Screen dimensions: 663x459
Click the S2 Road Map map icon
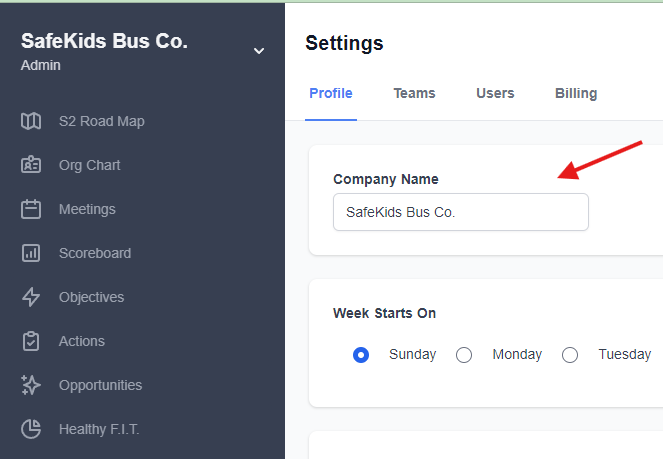[31, 121]
